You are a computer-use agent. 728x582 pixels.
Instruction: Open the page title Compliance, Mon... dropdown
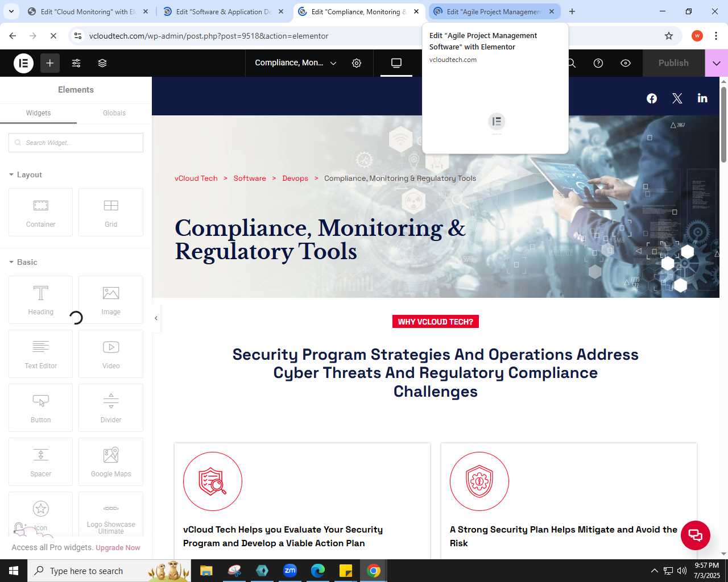click(296, 63)
